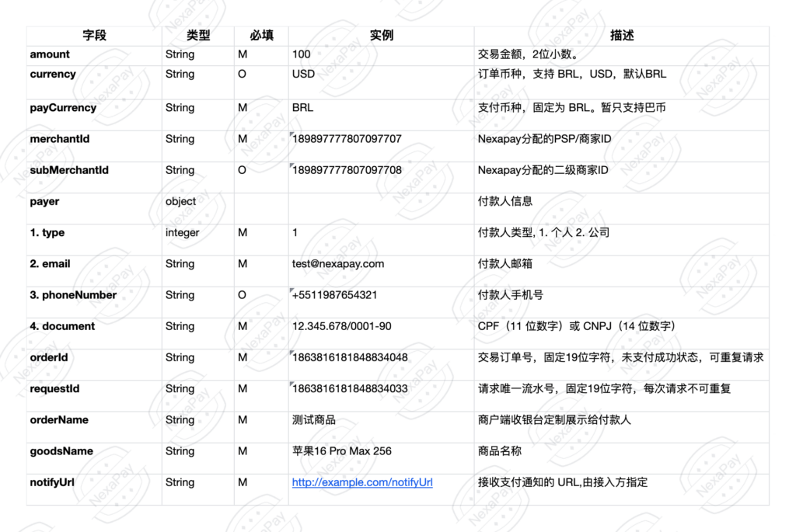This screenshot has width=796, height=532.
Task: Click the O required flag in phoneNumber row
Action: 243,295
